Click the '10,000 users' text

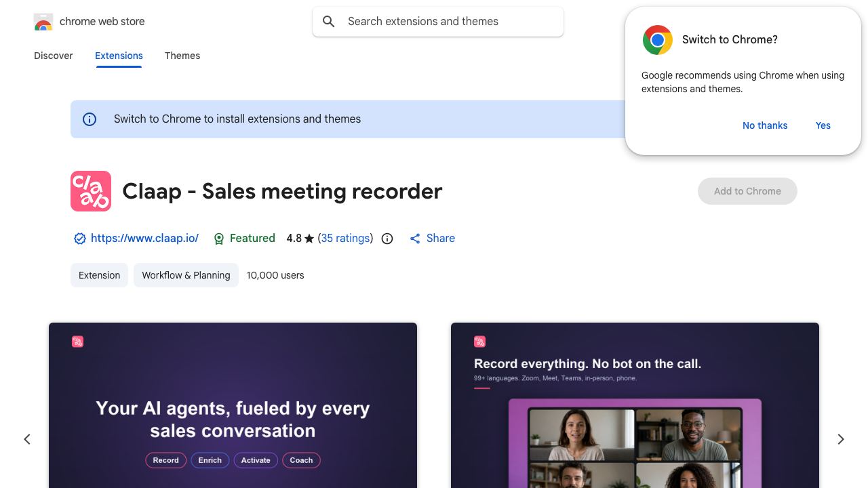point(275,275)
